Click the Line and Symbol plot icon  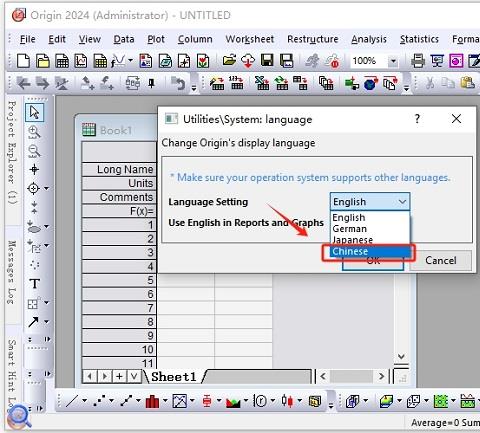126,401
